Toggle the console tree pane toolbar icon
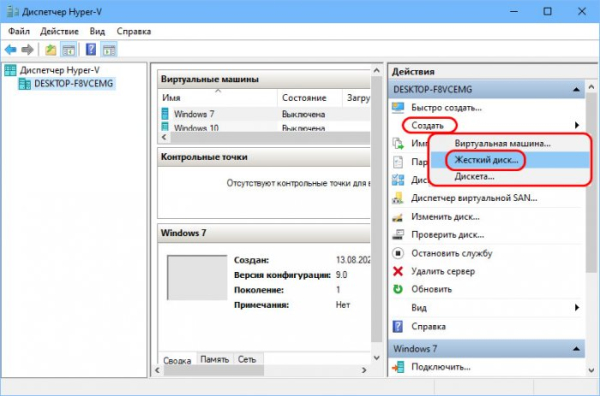The width and height of the screenshot is (600, 396). [x=68, y=49]
